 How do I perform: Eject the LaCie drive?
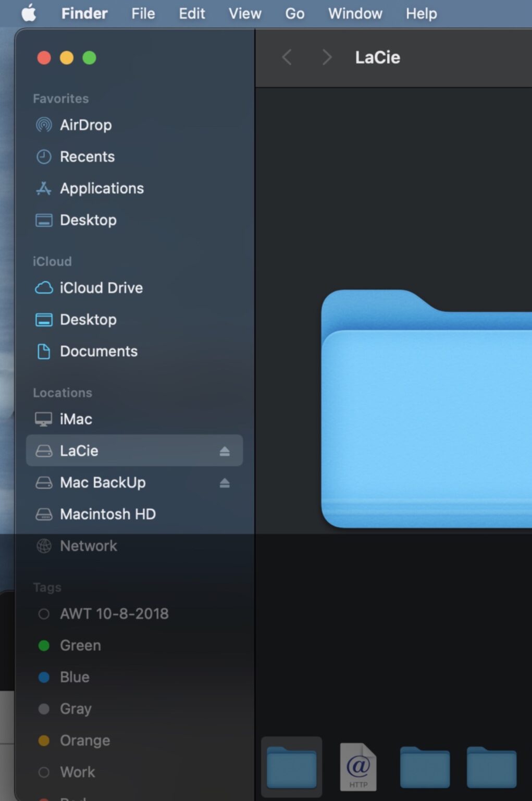click(224, 451)
